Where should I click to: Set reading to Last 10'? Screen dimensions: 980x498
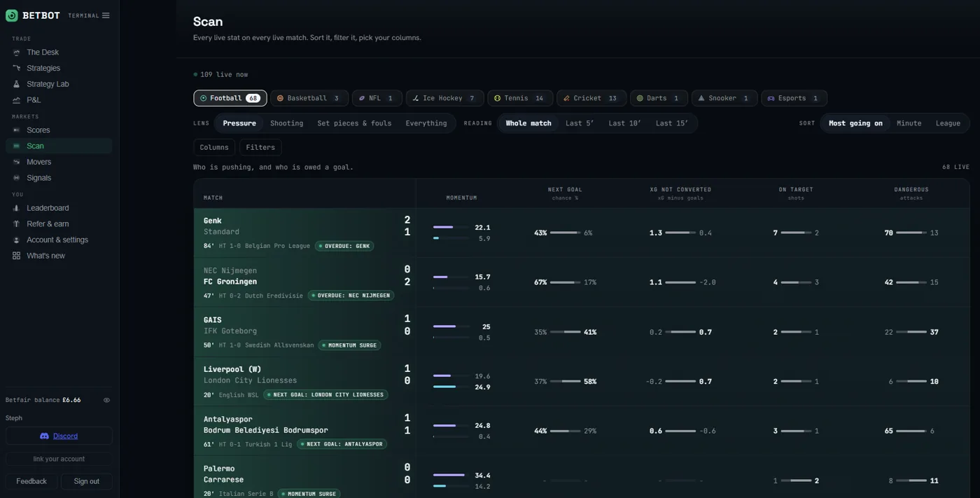(625, 123)
